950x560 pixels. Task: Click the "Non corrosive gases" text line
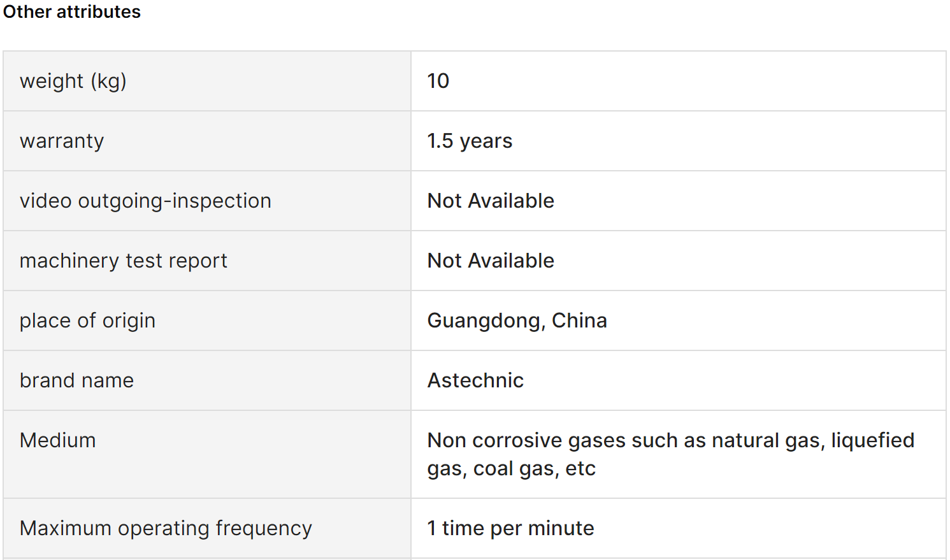(670, 441)
